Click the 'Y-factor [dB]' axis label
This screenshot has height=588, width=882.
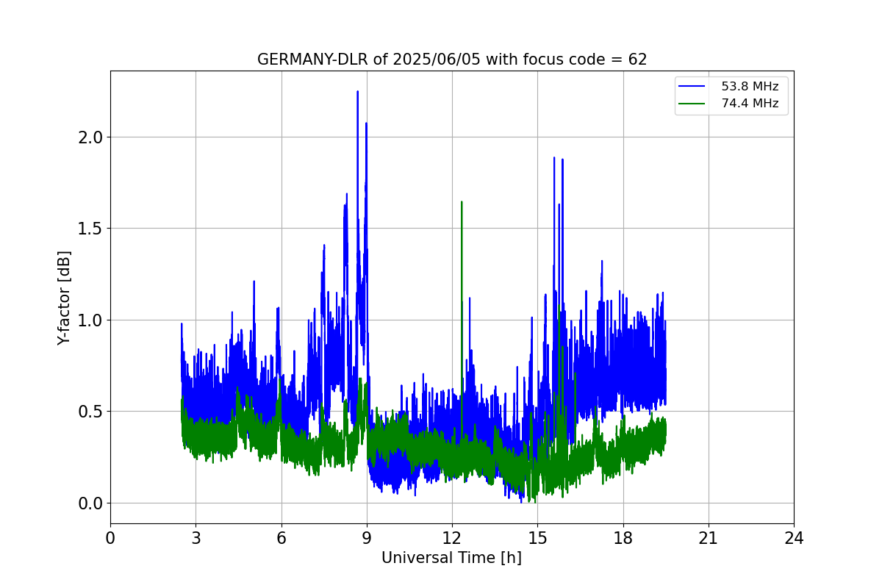[x=65, y=298]
